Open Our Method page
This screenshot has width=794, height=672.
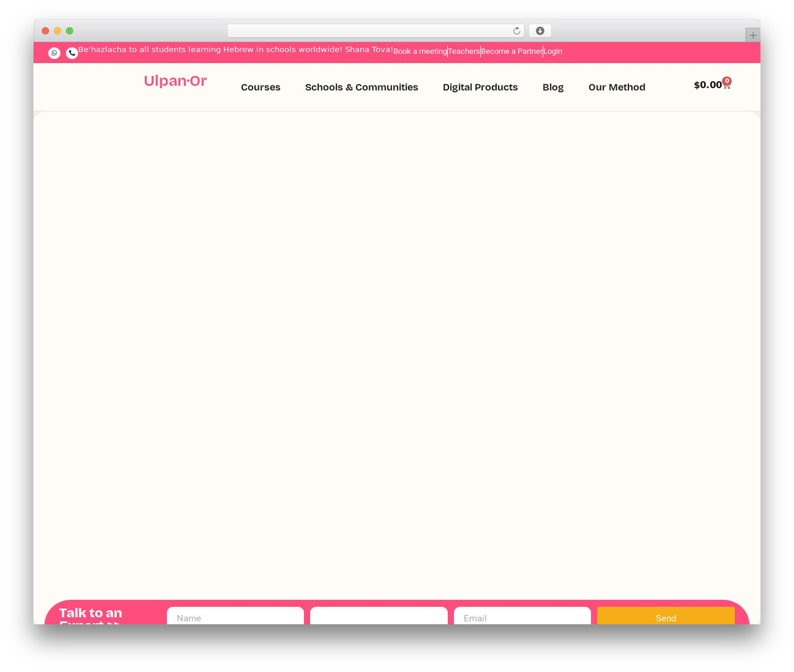(x=617, y=87)
